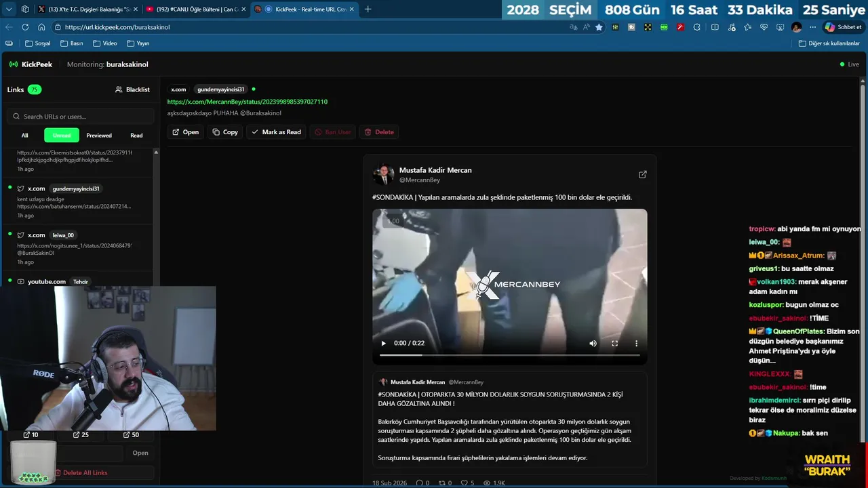Image resolution: width=868 pixels, height=488 pixels.
Task: Open the Yayın bookmarks folder
Action: click(138, 43)
